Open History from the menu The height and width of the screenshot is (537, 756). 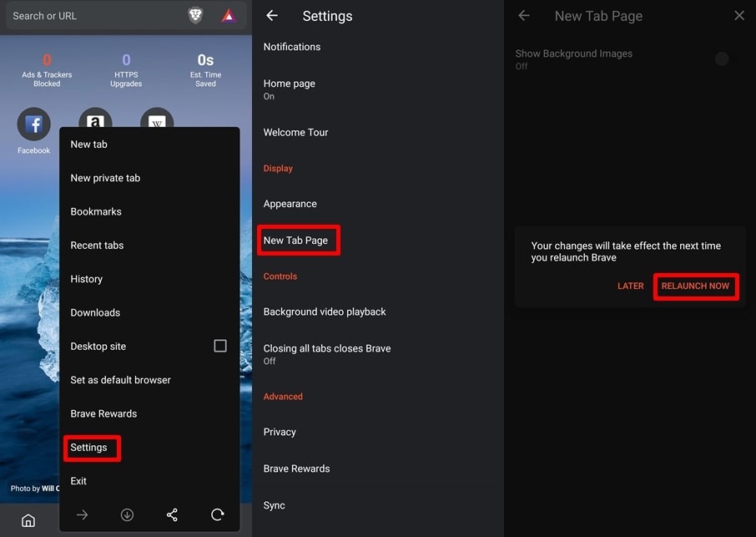149,279
